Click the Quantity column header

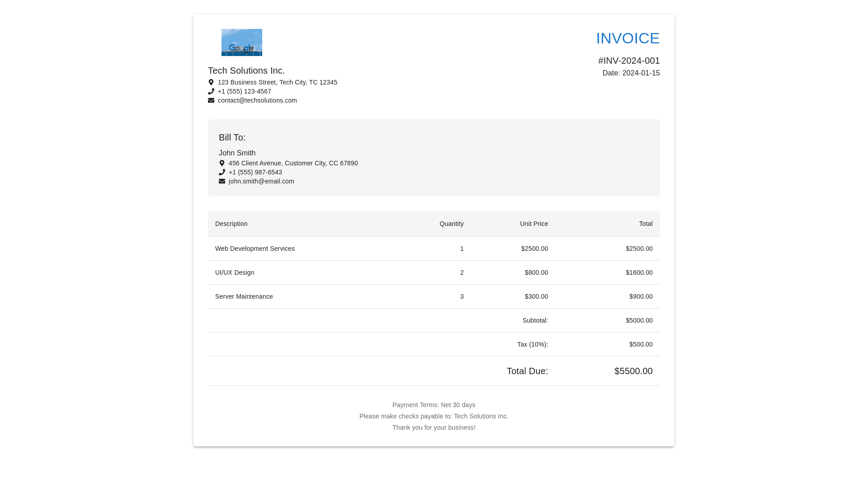451,224
